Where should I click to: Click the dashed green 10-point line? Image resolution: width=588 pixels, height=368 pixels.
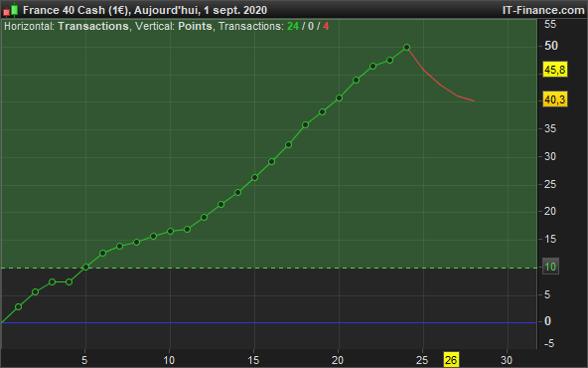[268, 269]
